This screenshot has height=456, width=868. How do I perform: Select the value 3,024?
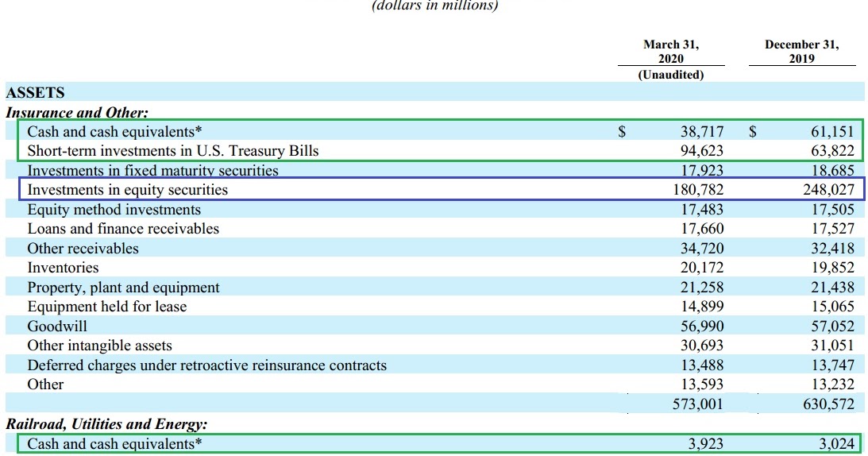[836, 444]
